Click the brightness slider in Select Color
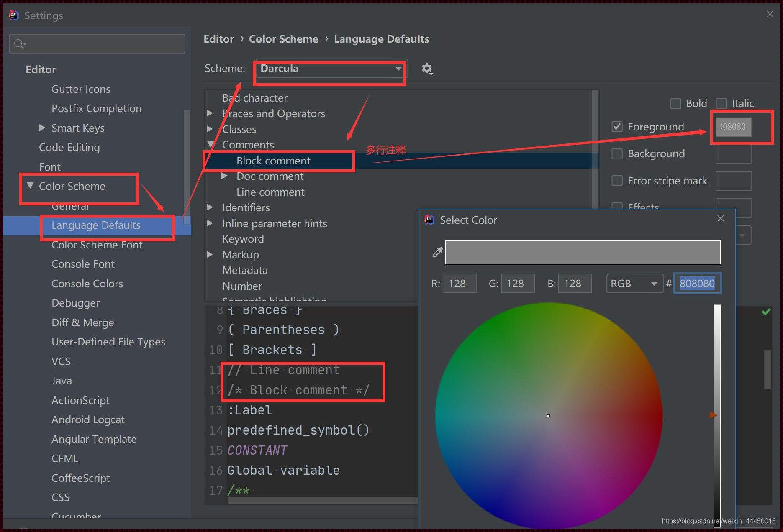The width and height of the screenshot is (783, 532). (x=717, y=415)
